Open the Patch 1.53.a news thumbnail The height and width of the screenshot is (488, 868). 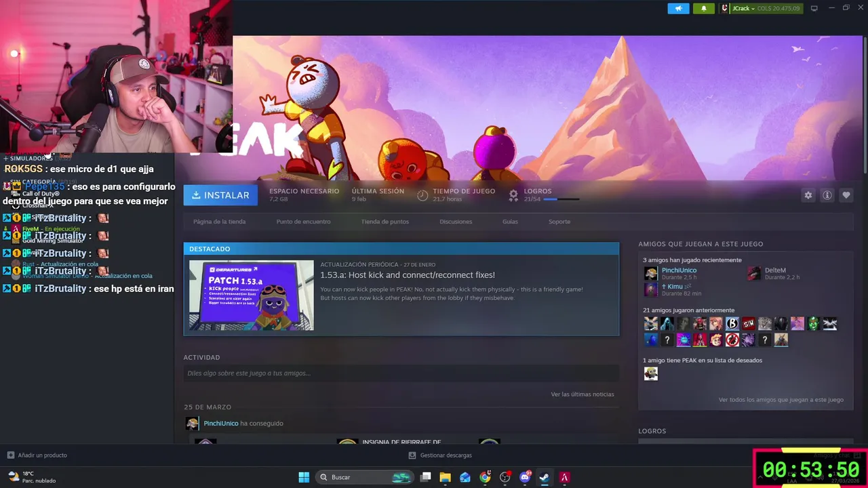coord(252,296)
